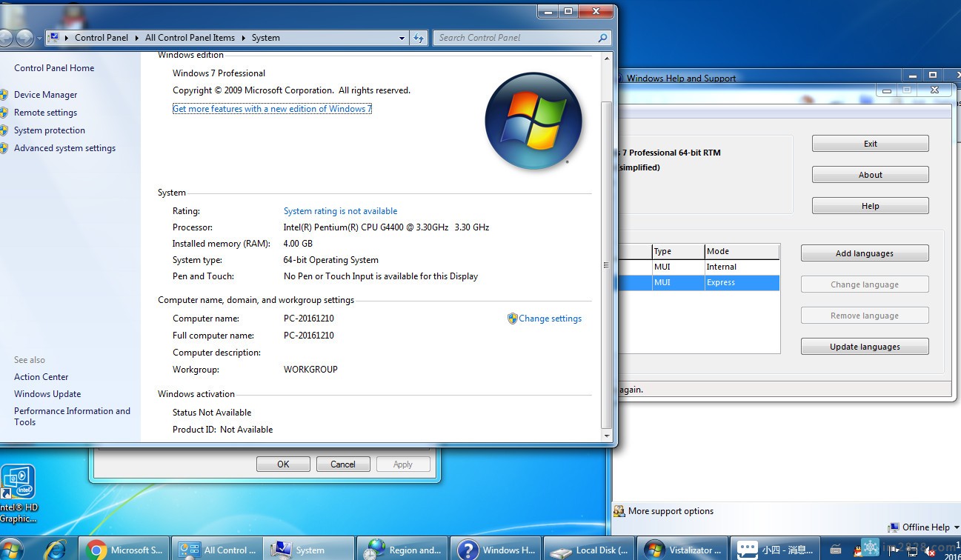Click the Windows Start orb
961x560 pixels.
tap(11, 550)
